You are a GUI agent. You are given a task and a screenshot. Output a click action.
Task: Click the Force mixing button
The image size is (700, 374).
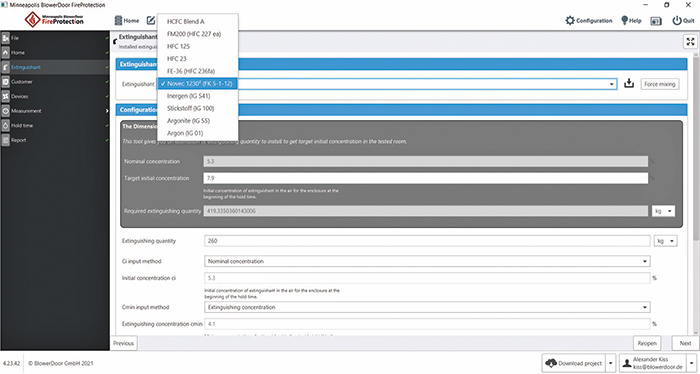660,84
